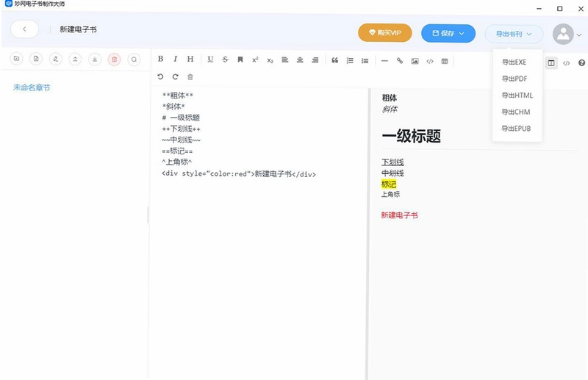
Task: Open the 保存 save dropdown
Action: pyautogui.click(x=448, y=33)
